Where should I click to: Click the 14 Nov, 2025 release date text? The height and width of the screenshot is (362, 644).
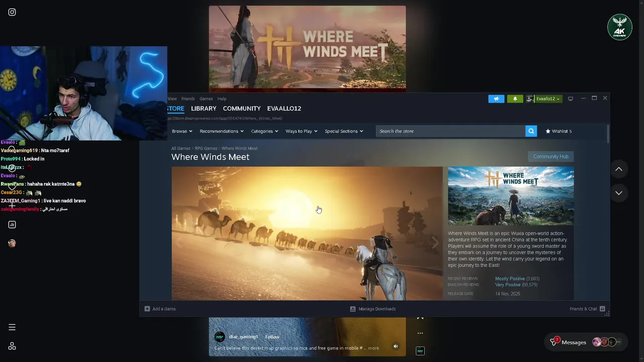tap(508, 294)
